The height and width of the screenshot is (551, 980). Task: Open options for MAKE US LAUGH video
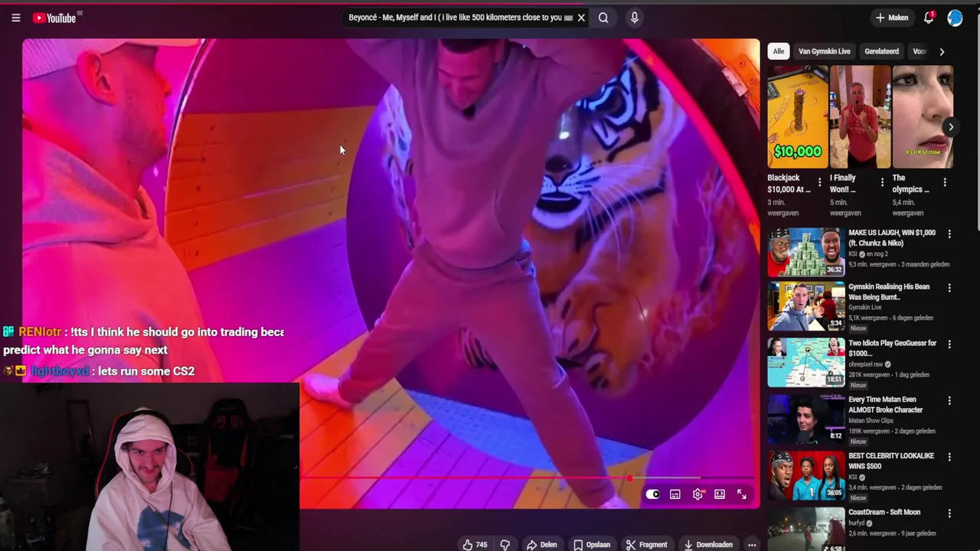(949, 234)
